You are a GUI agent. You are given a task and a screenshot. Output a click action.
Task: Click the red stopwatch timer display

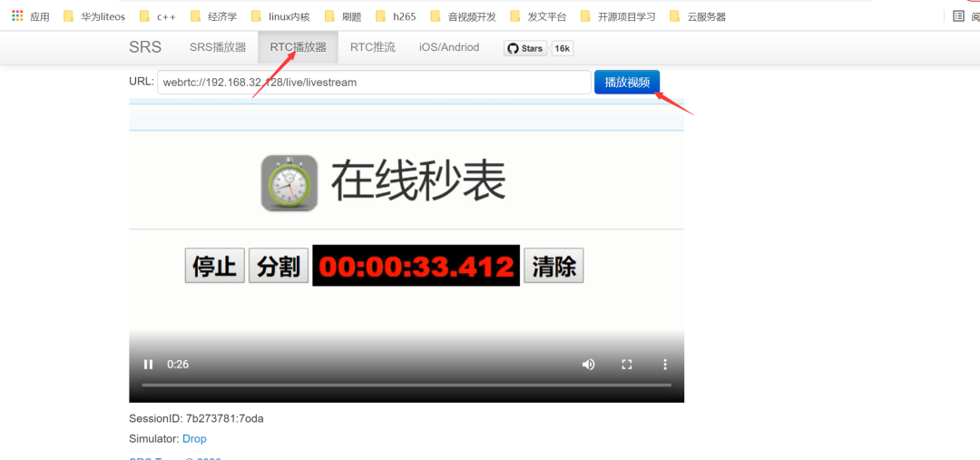click(416, 266)
